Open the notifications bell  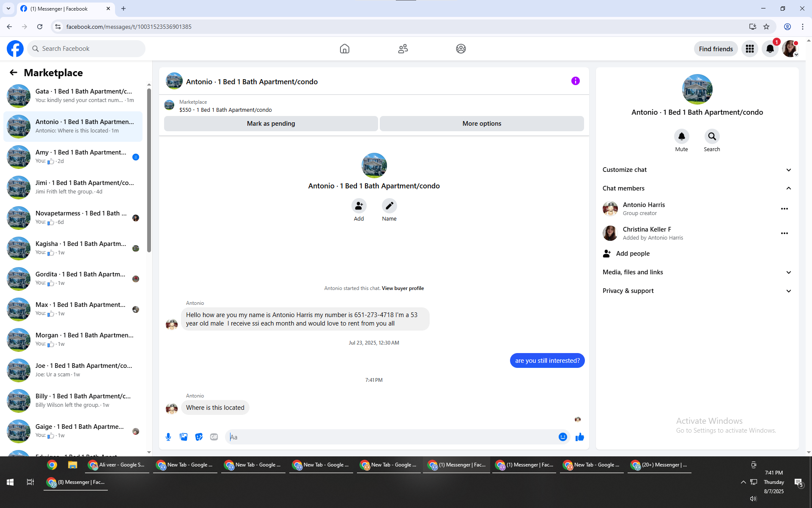(x=770, y=49)
